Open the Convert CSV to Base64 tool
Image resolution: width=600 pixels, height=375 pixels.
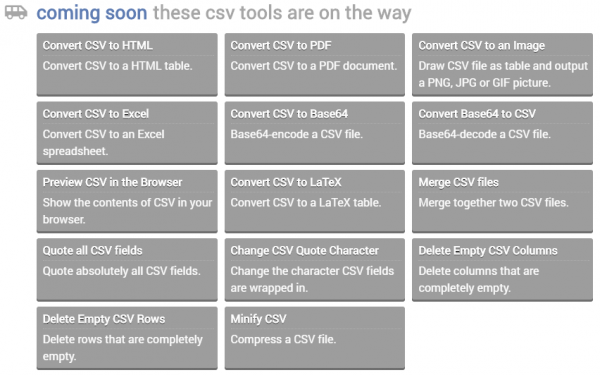click(x=315, y=133)
